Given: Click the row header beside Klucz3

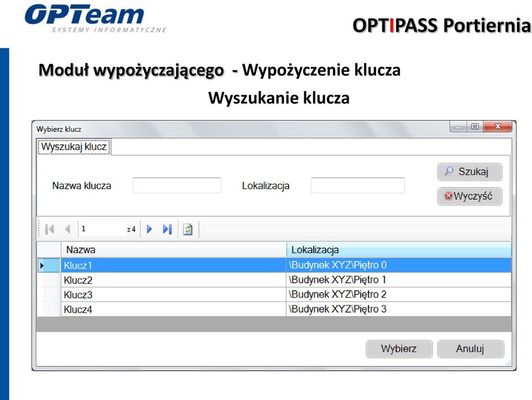Looking at the screenshot, I should 49,295.
